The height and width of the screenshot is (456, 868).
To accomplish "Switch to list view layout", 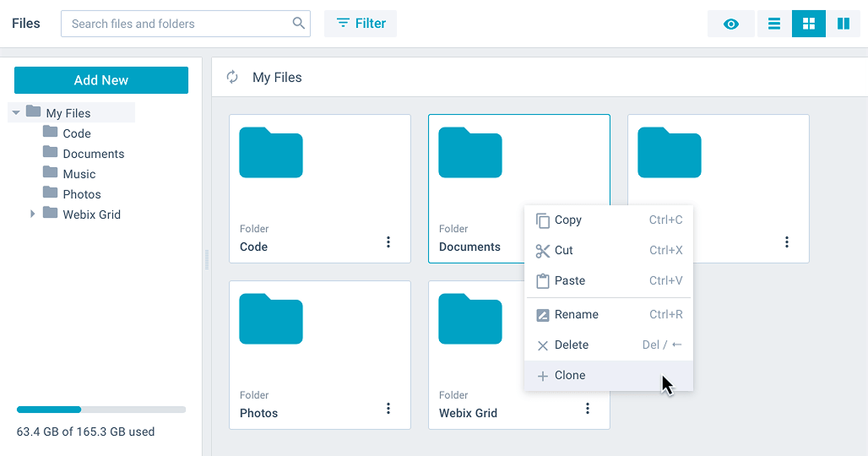I will click(x=774, y=24).
